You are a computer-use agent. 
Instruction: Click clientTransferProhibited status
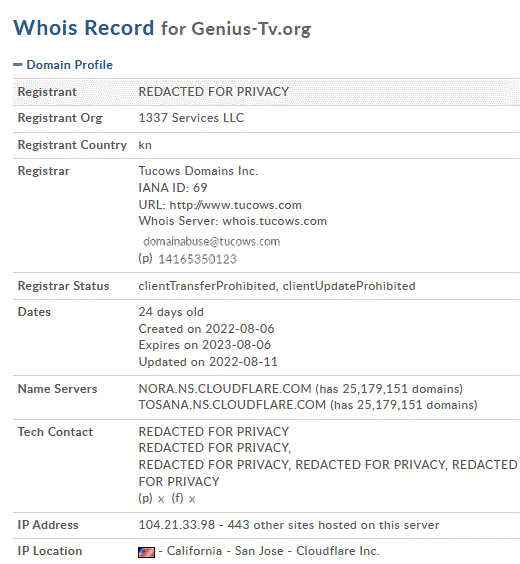click(x=207, y=286)
